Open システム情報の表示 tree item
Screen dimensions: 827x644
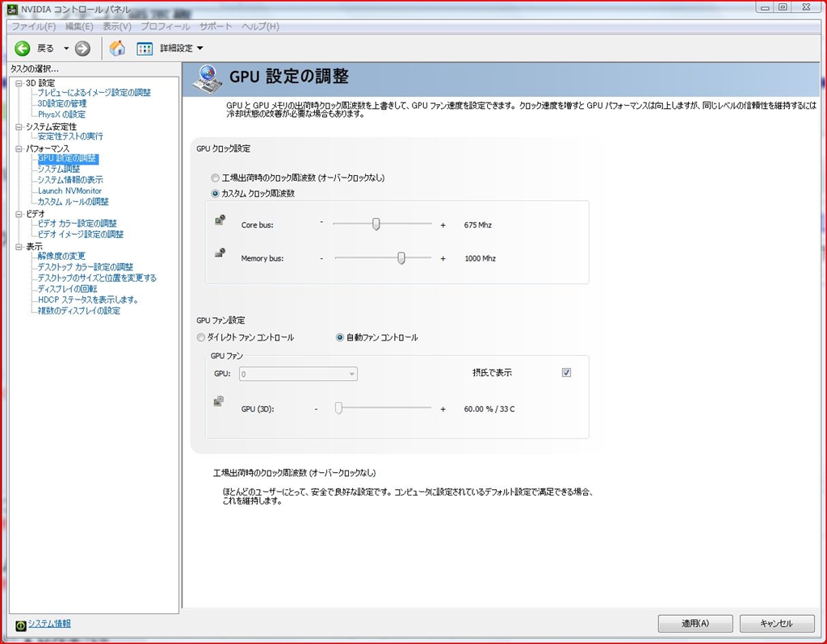[70, 180]
